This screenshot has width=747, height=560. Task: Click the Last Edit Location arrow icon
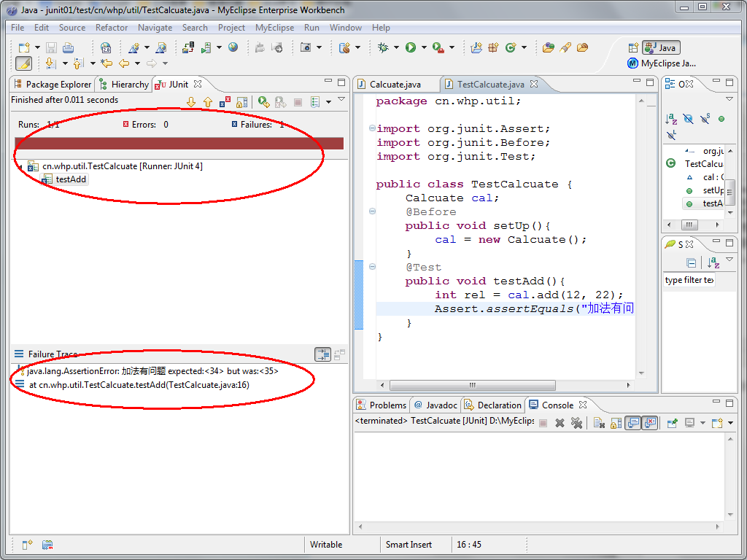coord(107,63)
